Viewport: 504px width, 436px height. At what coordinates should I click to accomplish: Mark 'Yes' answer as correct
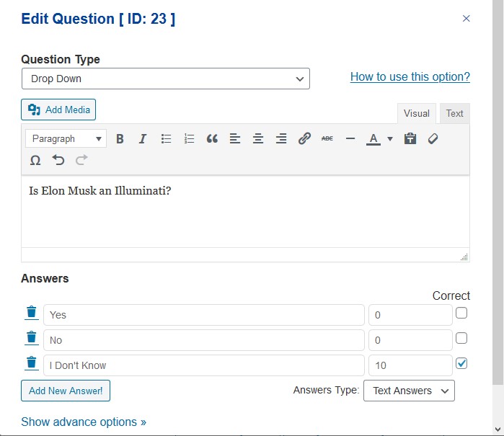tap(461, 313)
